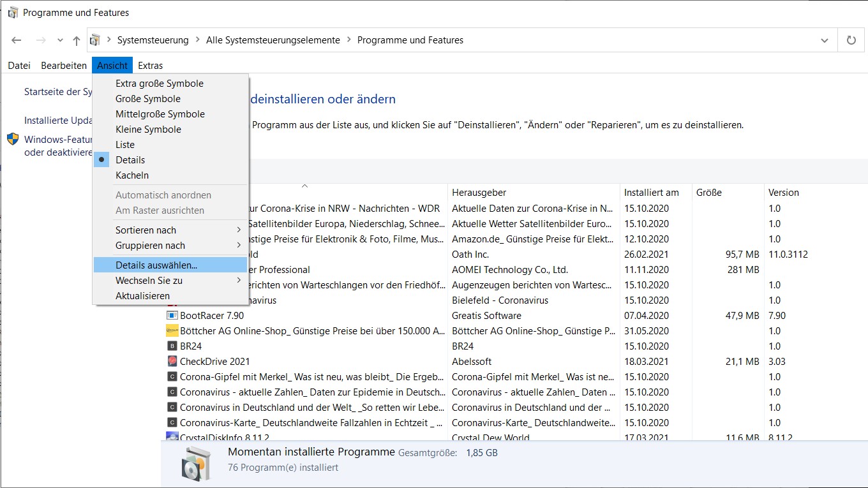Sort by the Herausgeber column header
The image size is (868, 488).
click(534, 193)
